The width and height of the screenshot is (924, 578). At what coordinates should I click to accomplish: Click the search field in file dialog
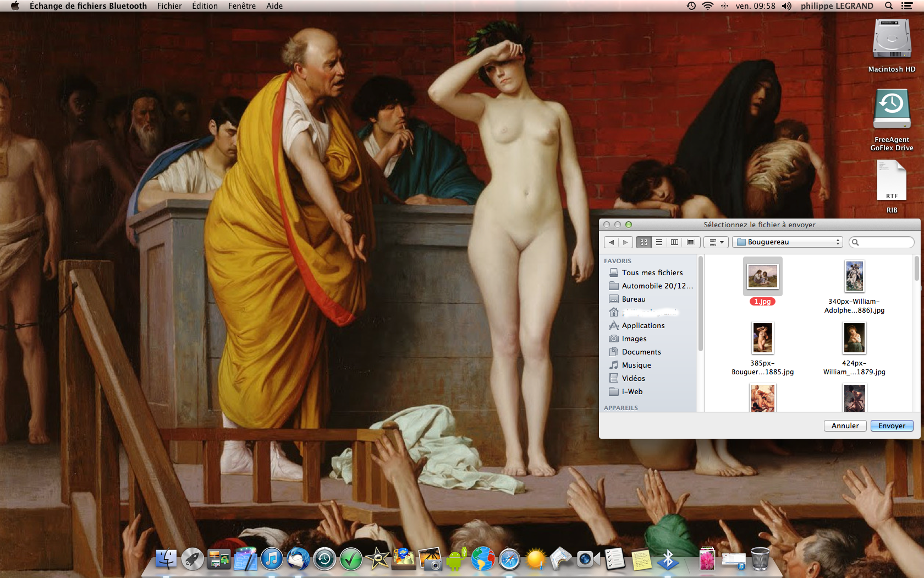tap(882, 242)
